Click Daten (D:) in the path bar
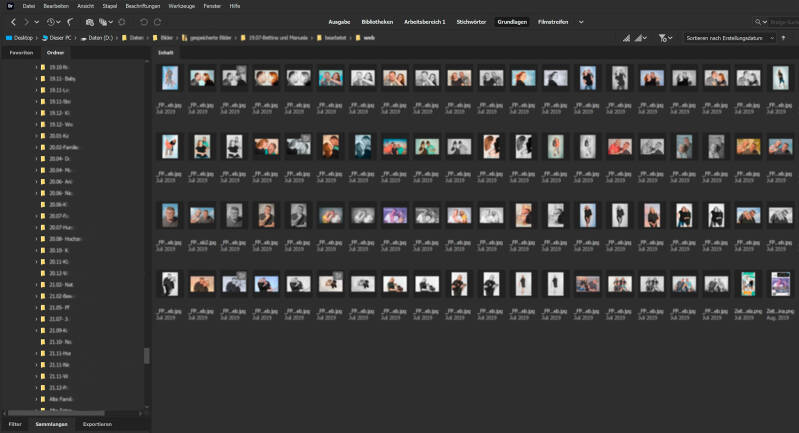Screen dimensions: 799x433 point(97,38)
